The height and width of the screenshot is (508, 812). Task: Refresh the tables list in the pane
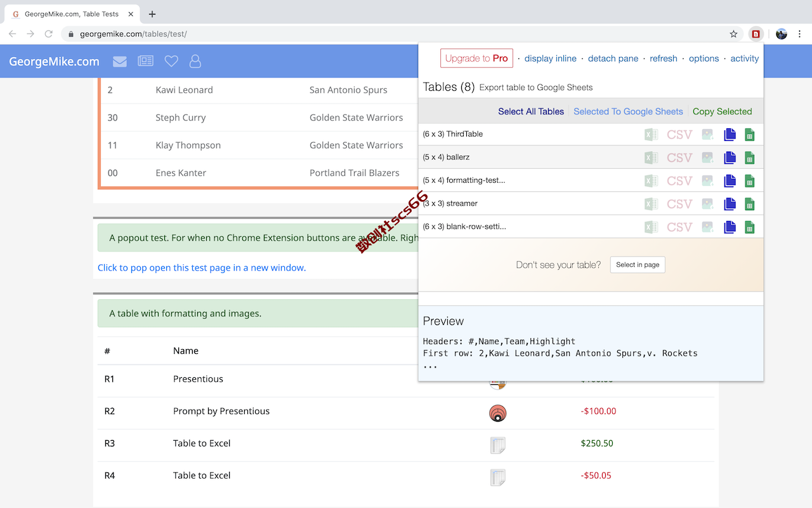click(664, 58)
